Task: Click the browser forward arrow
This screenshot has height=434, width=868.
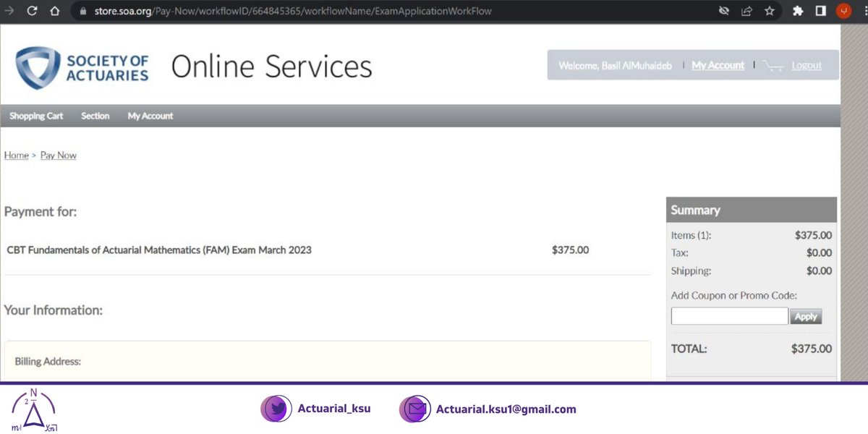Action: tap(9, 11)
